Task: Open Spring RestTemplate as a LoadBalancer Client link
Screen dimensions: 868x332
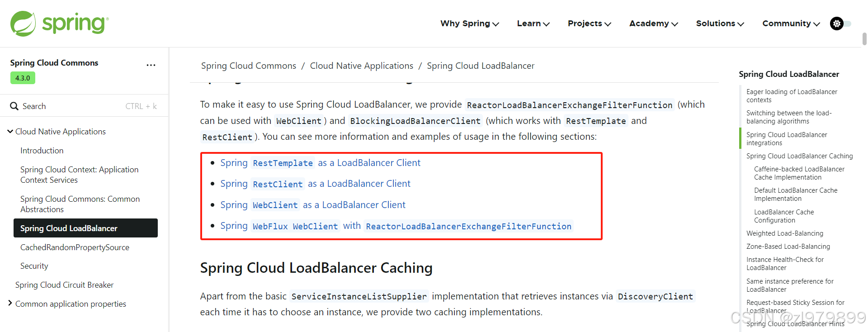Action: coord(321,163)
